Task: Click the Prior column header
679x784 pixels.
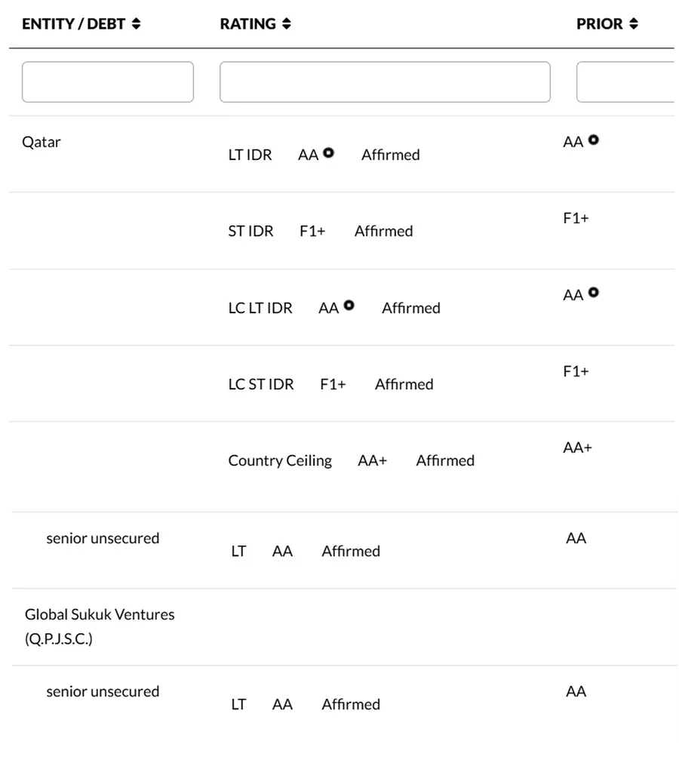Action: pyautogui.click(x=599, y=24)
